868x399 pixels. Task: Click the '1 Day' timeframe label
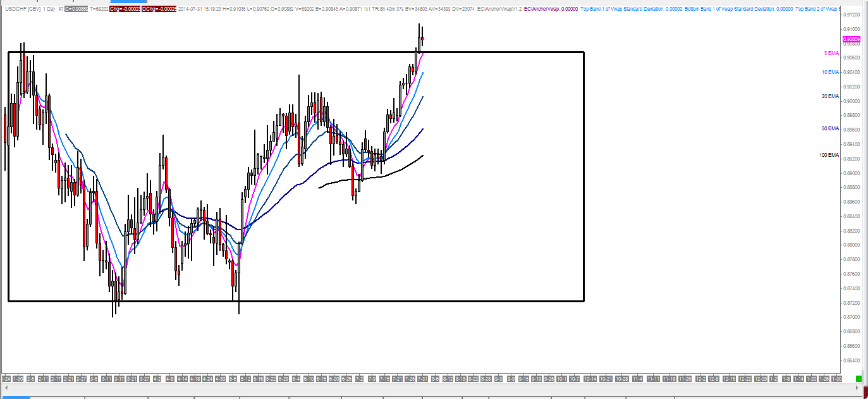click(49, 9)
